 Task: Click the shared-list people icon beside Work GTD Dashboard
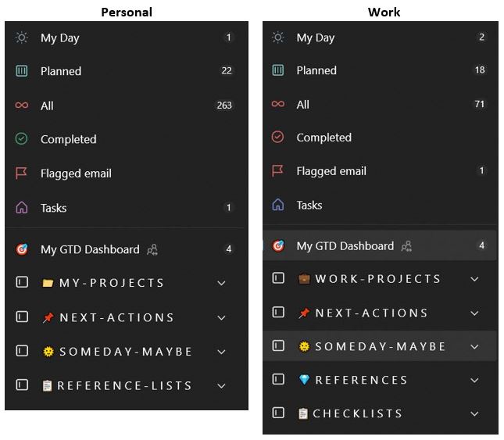coord(406,246)
